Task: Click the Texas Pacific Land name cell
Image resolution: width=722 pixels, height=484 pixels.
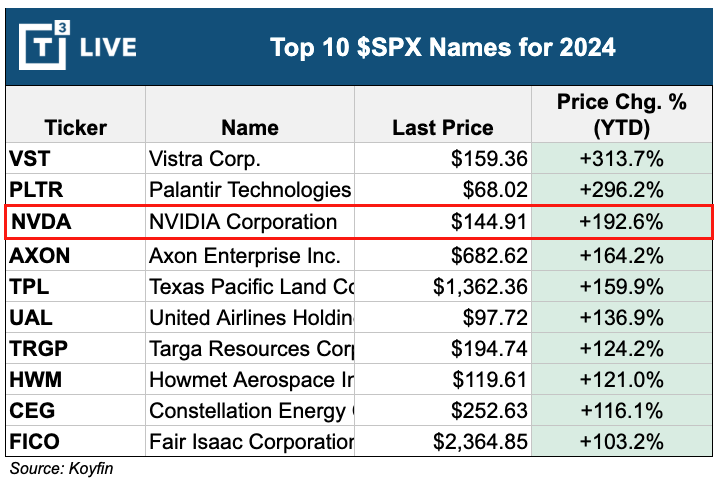Action: coord(251,286)
